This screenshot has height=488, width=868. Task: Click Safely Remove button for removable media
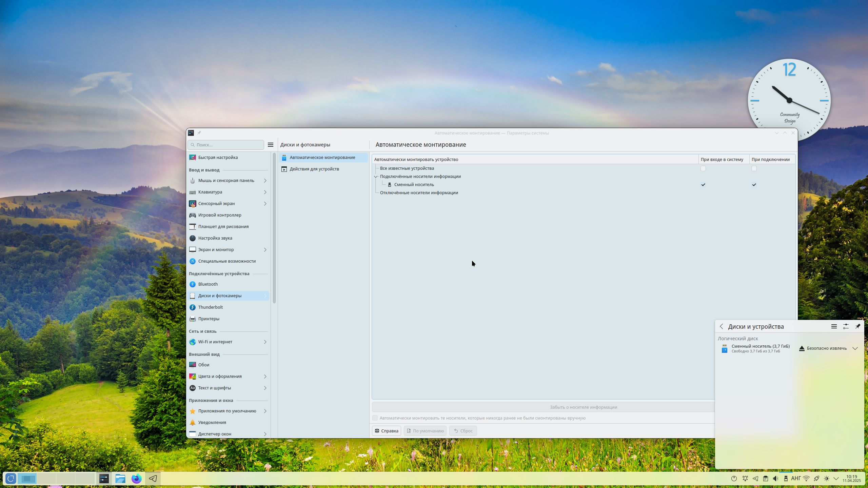(x=823, y=348)
